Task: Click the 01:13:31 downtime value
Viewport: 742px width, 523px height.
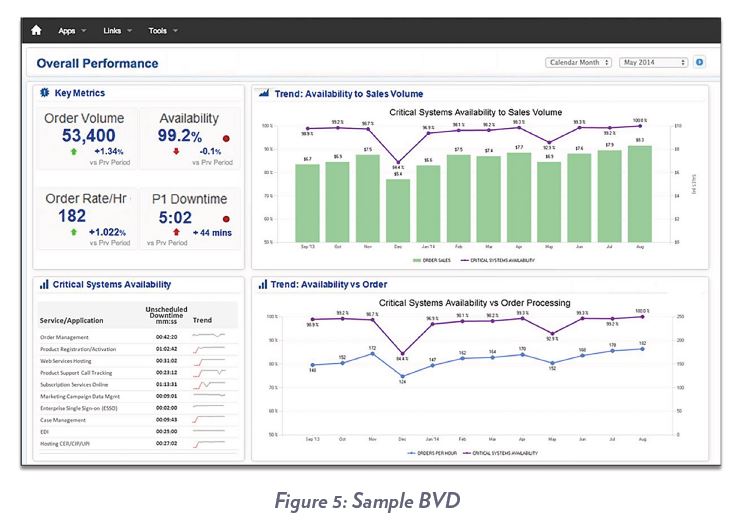Action: point(167,385)
